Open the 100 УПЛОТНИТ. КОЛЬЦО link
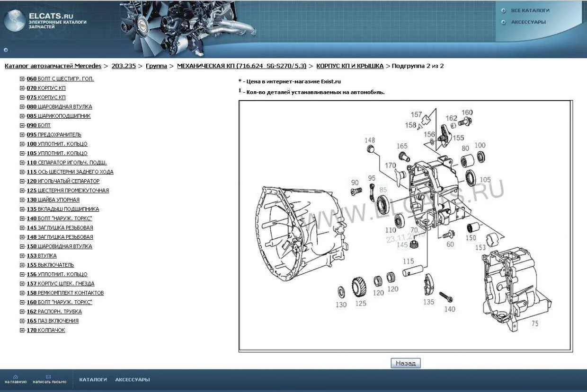Image resolution: width=587 pixels, height=392 pixels. tap(57, 144)
